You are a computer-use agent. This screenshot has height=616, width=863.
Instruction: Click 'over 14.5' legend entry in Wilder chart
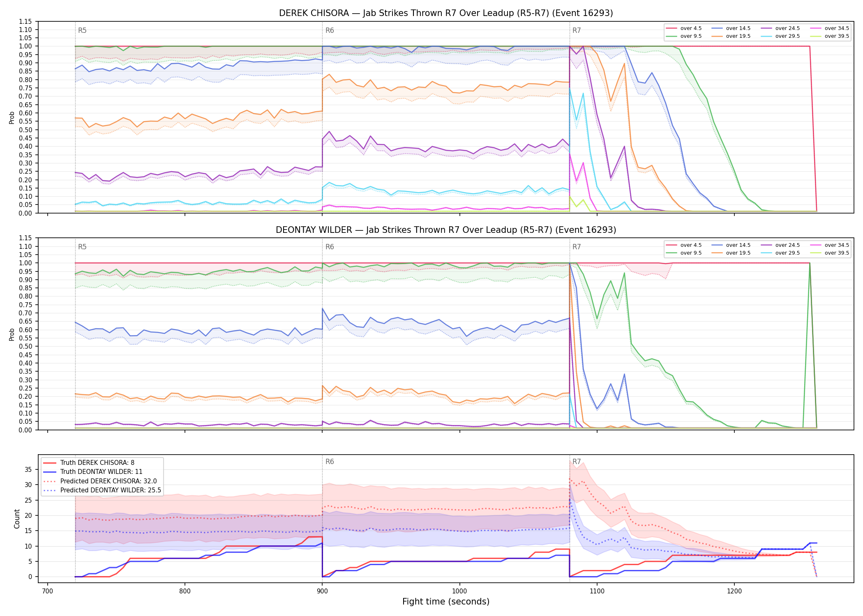731,245
